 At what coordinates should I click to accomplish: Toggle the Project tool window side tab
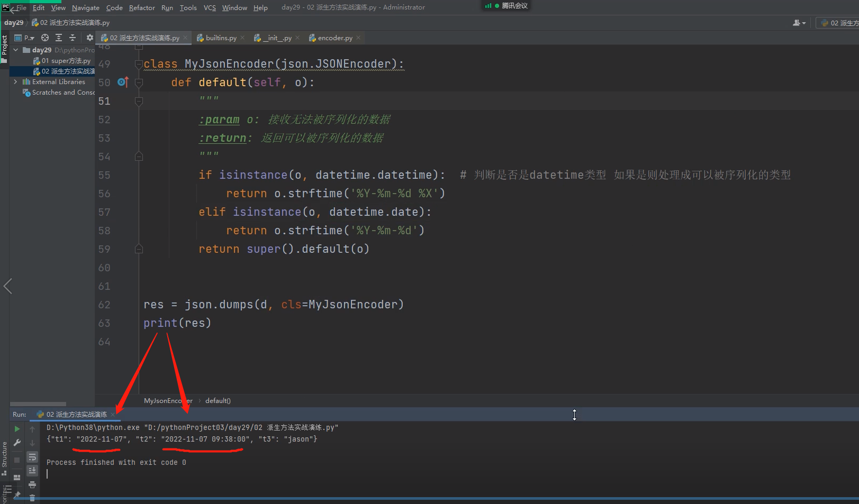[x=4, y=48]
